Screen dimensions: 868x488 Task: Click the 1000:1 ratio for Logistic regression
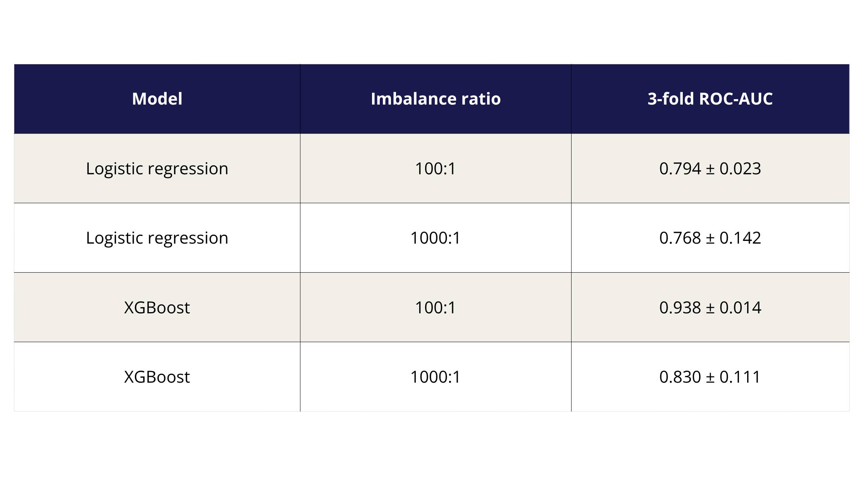click(x=436, y=238)
